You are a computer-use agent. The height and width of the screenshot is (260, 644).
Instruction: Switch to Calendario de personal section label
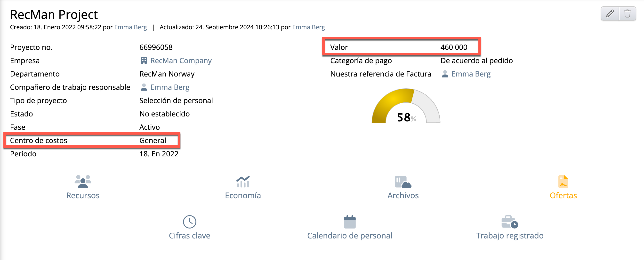(350, 236)
